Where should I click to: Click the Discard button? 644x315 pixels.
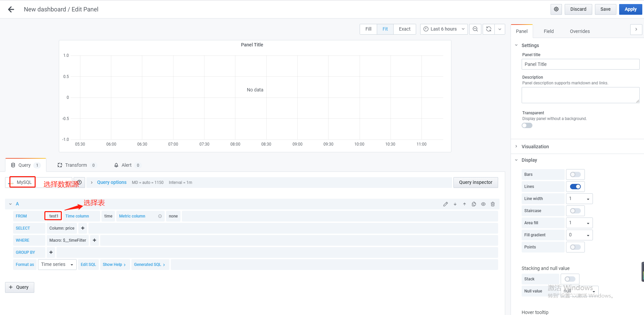578,9
